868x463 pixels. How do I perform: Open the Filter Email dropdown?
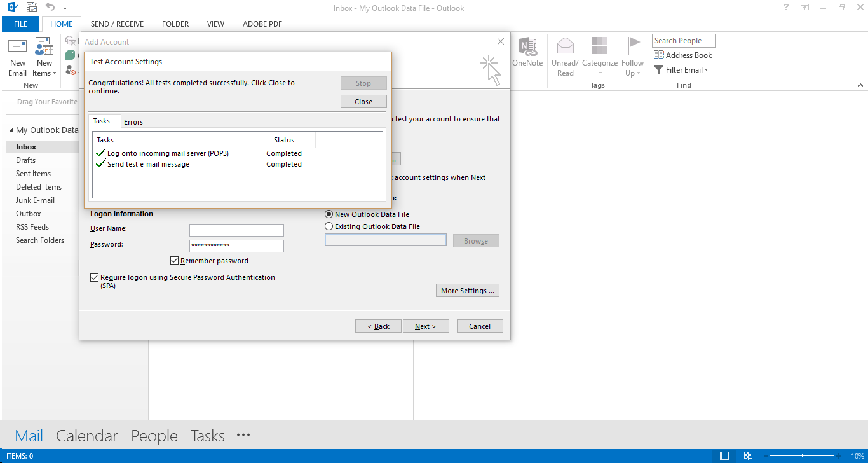[x=681, y=70]
